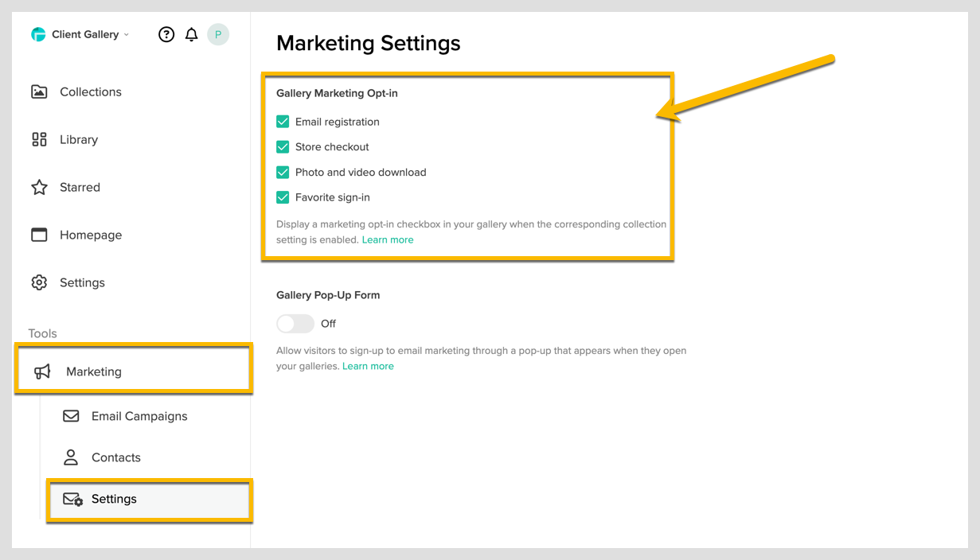
Task: Click the Tools section label
Action: pyautogui.click(x=43, y=333)
